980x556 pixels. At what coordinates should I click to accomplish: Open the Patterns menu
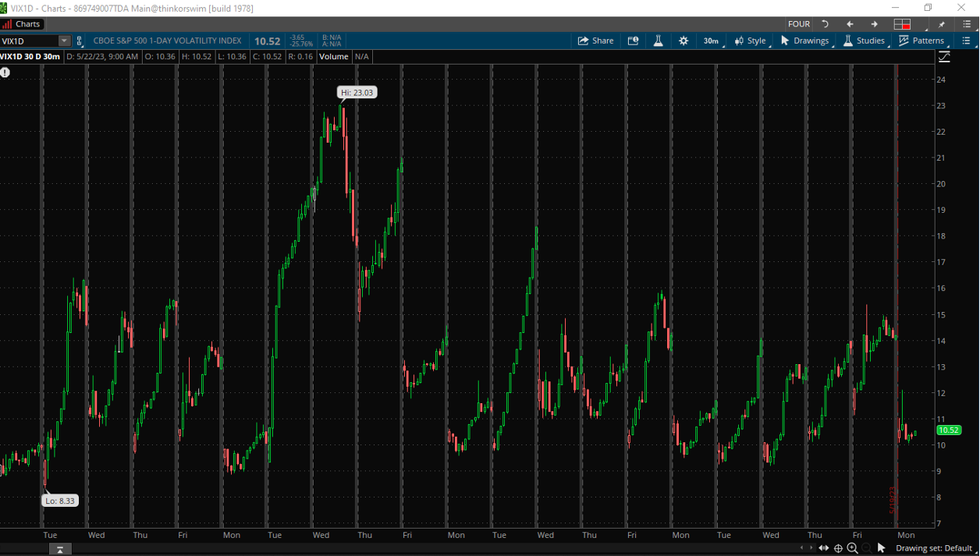click(x=921, y=41)
